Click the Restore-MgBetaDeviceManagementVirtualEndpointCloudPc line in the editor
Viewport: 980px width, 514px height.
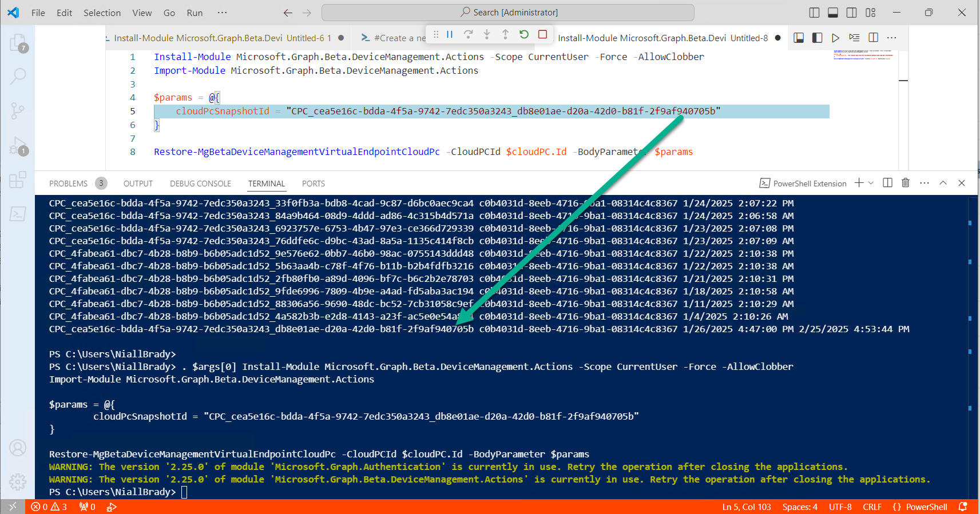click(x=423, y=152)
